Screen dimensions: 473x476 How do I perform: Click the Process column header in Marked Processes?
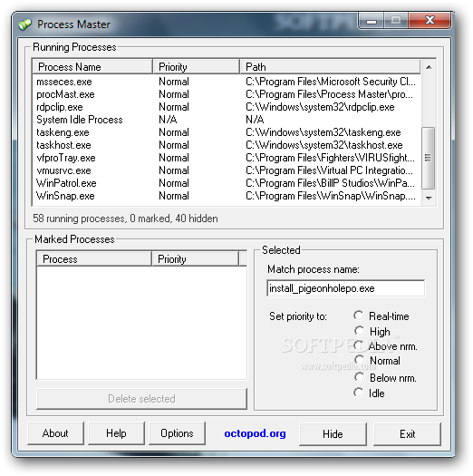click(x=94, y=258)
